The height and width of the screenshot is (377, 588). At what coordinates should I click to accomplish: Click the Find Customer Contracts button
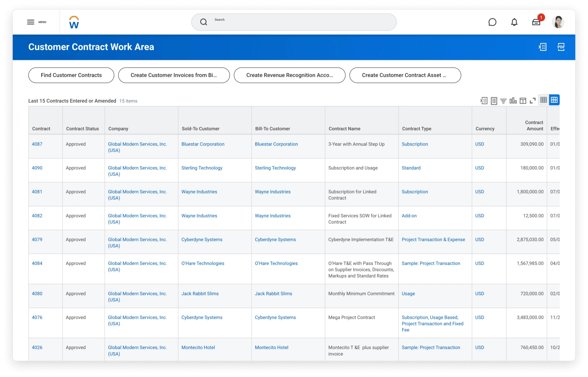pyautogui.click(x=71, y=75)
